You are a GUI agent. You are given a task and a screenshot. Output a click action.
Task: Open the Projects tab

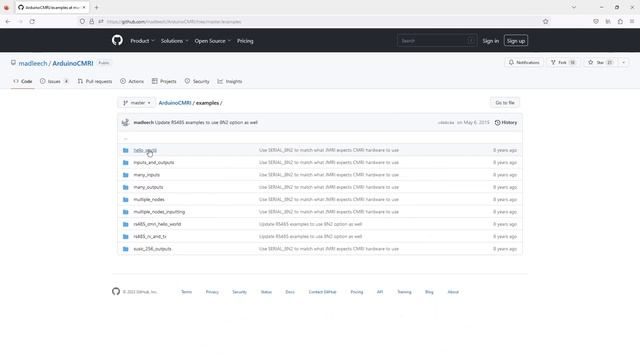click(x=164, y=81)
